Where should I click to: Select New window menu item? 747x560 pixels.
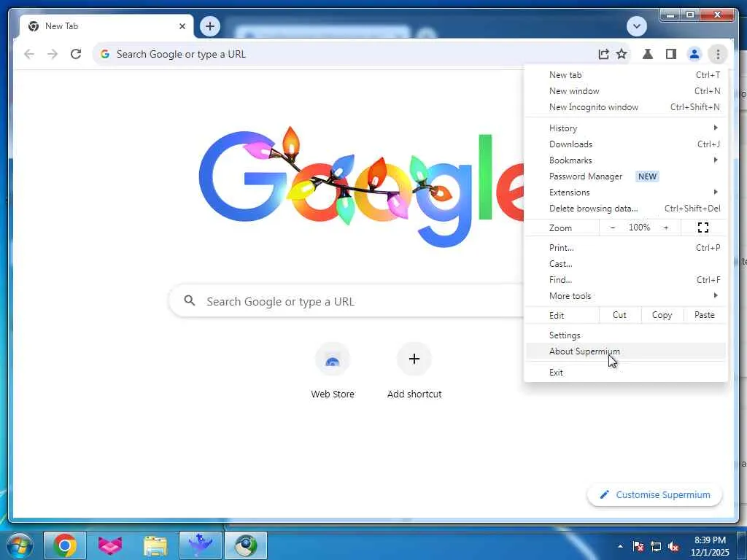[x=625, y=91]
